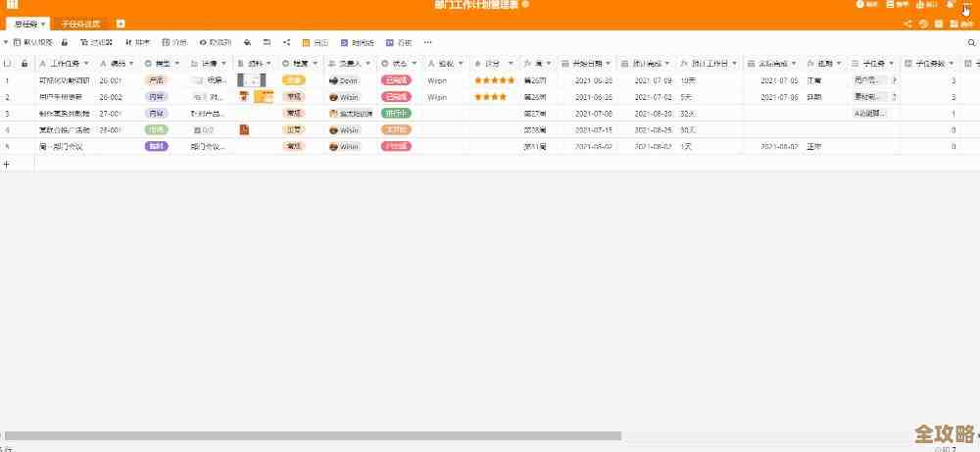Open the timeline view icon in toolbar

click(344, 42)
